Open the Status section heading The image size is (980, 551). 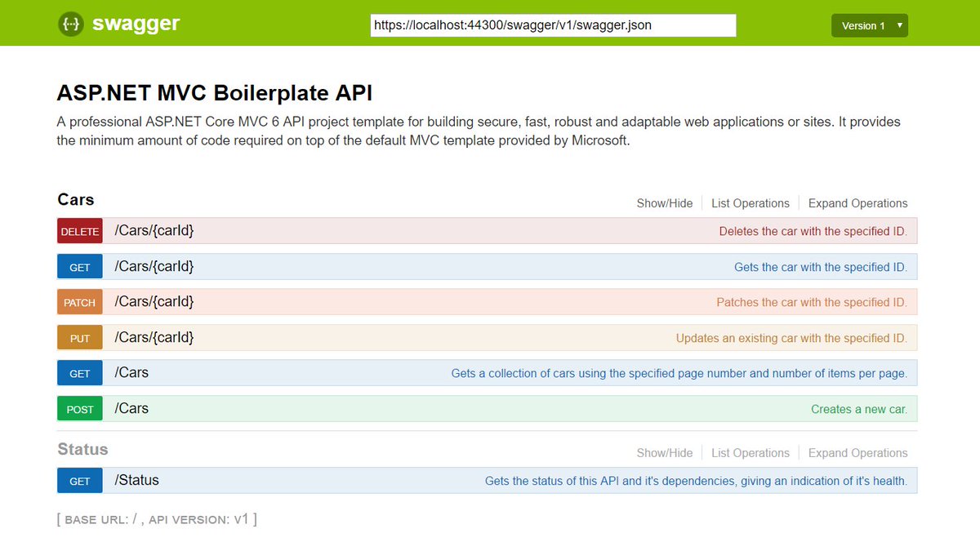pyautogui.click(x=82, y=450)
